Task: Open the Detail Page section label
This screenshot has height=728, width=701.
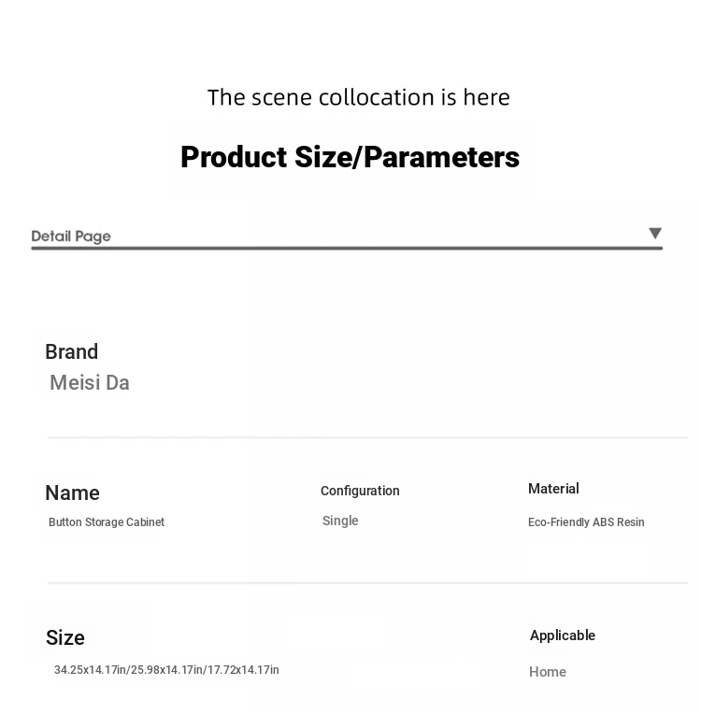Action: point(71,236)
